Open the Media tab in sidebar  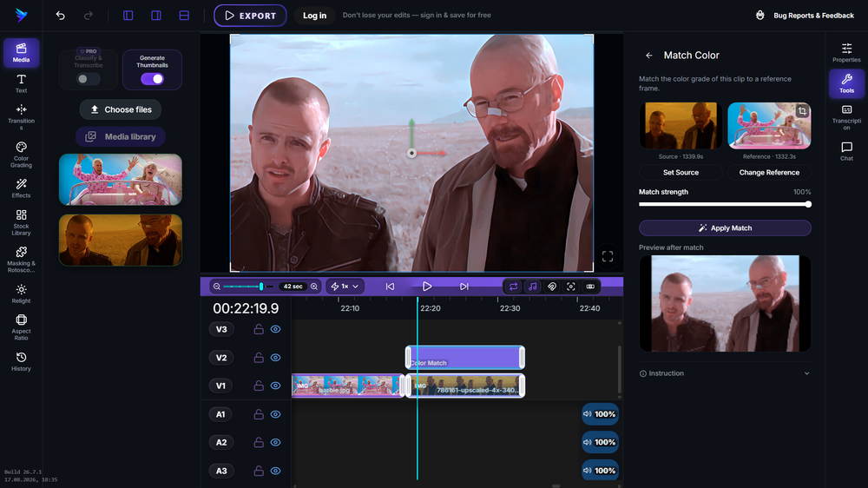pos(21,53)
